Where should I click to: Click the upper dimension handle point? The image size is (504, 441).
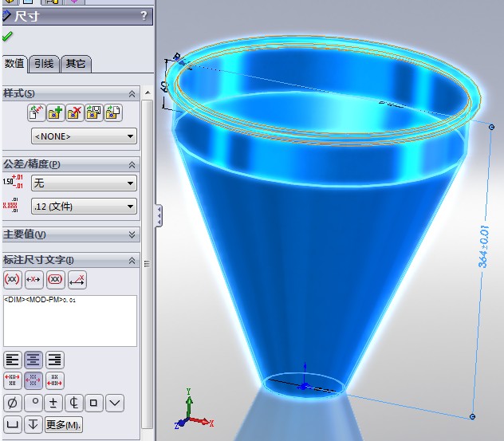[x=491, y=128]
